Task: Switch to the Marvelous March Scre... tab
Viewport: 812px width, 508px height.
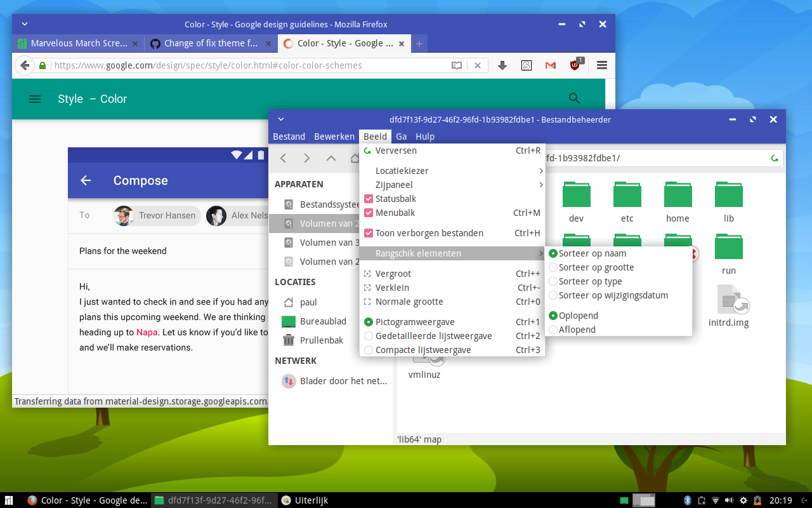Action: pos(79,43)
